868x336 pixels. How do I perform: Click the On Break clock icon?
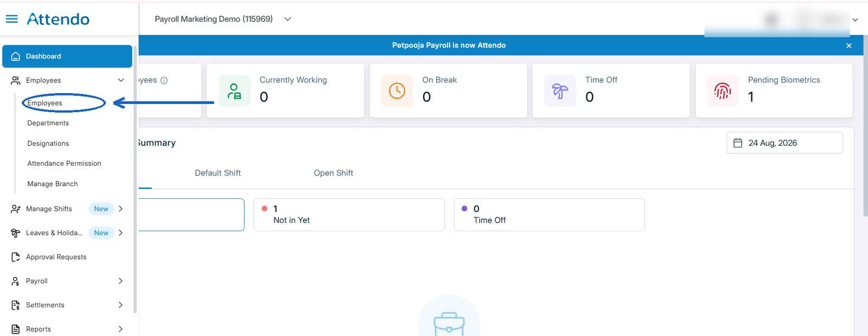(397, 91)
